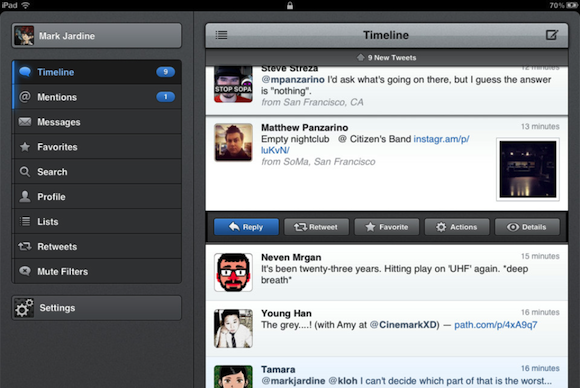The image size is (580, 388).
Task: Tap Matthew Panzarino's avatar
Action: click(x=233, y=142)
